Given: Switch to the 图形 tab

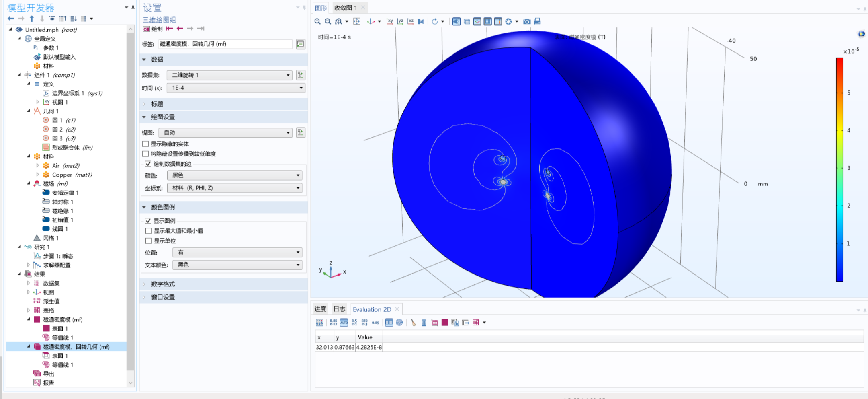Looking at the screenshot, I should pos(321,8).
